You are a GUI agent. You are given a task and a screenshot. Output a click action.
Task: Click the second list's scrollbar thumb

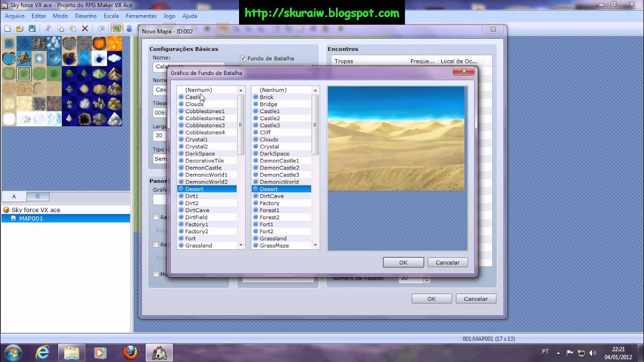pyautogui.click(x=315, y=125)
